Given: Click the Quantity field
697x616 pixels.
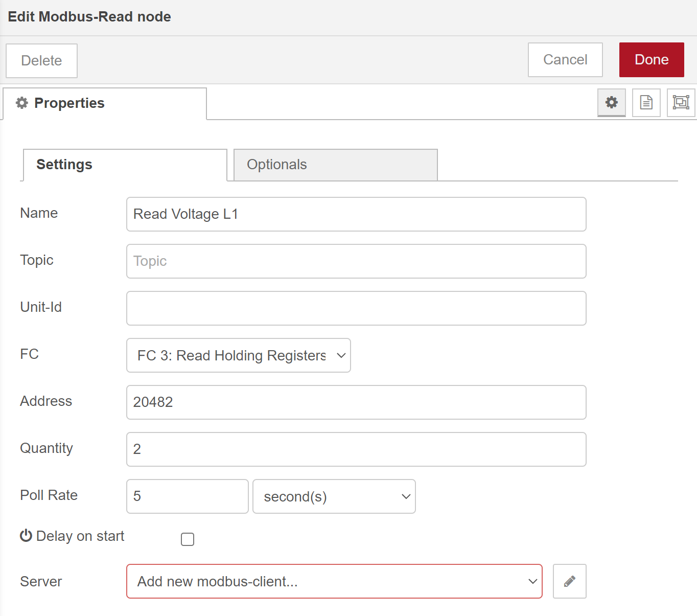Looking at the screenshot, I should pos(356,449).
